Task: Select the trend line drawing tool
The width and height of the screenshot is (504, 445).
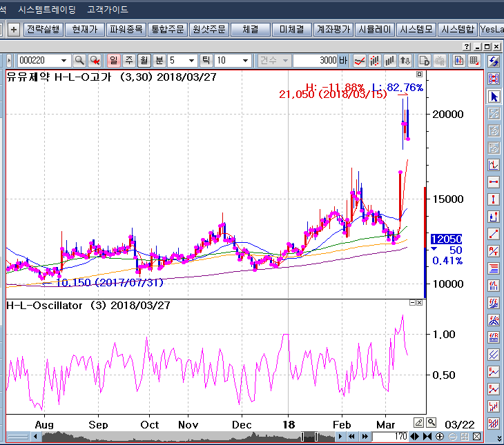Action: pos(494,234)
